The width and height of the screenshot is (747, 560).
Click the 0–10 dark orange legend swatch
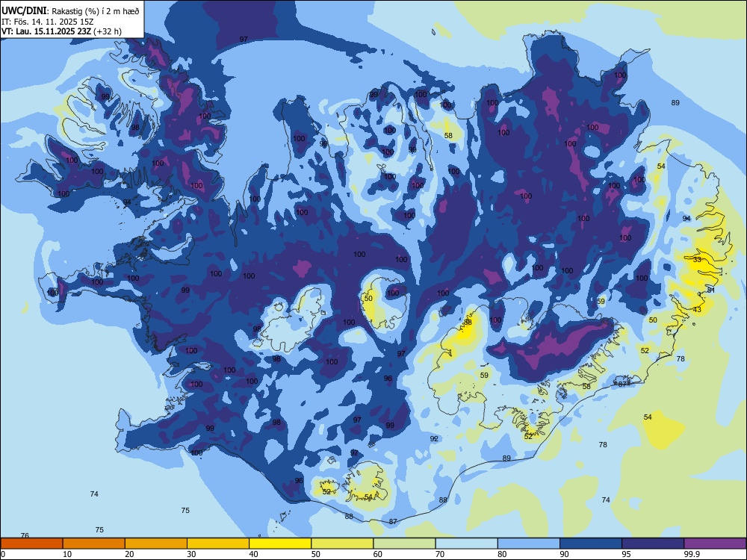click(31, 544)
